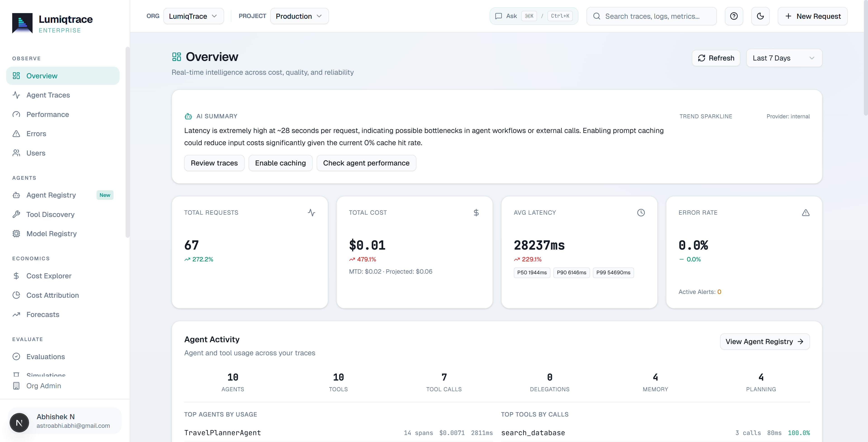Select the Agent Traces waveform icon
The width and height of the screenshot is (868, 442).
tap(17, 95)
